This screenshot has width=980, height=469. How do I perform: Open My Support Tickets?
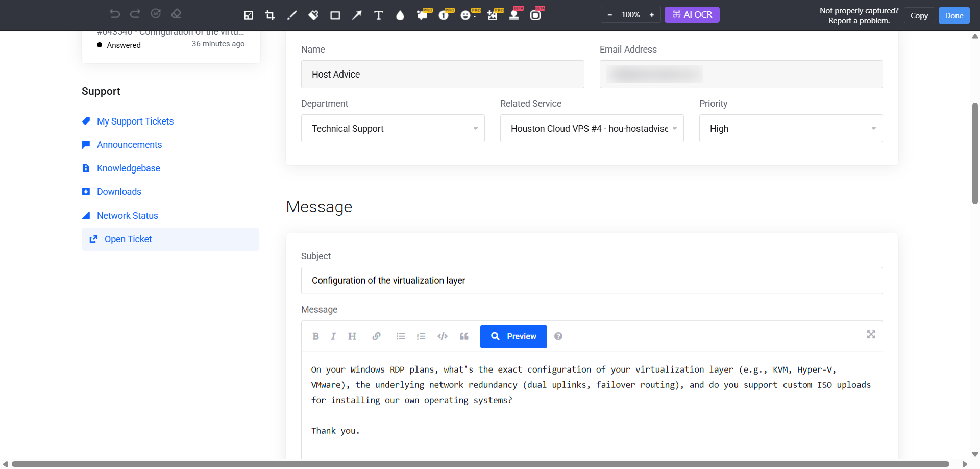click(135, 121)
